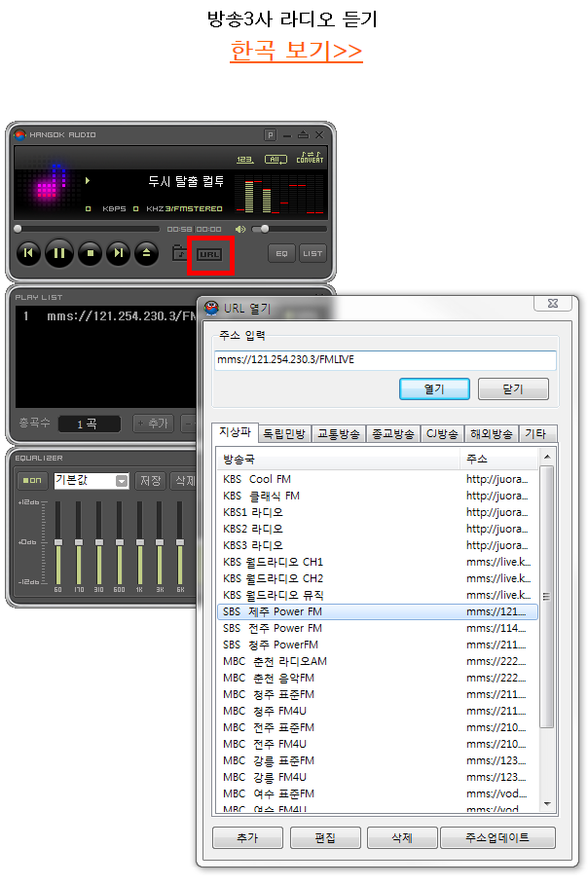This screenshot has width=588, height=885.
Task: Select KBS2 라디오 row
Action: (378, 529)
